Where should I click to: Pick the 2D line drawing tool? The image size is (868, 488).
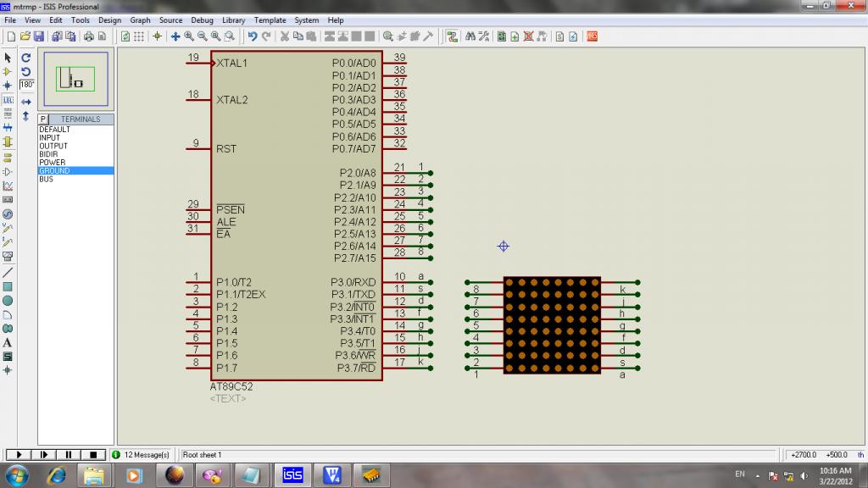point(8,273)
